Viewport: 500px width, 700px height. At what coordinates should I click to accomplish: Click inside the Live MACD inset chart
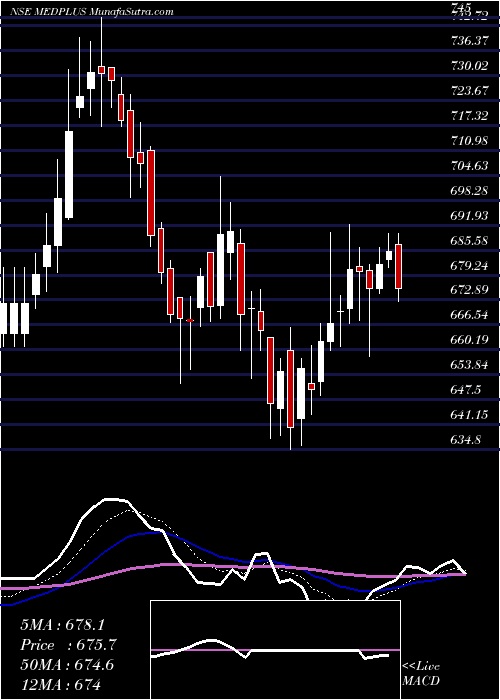pyautogui.click(x=275, y=650)
